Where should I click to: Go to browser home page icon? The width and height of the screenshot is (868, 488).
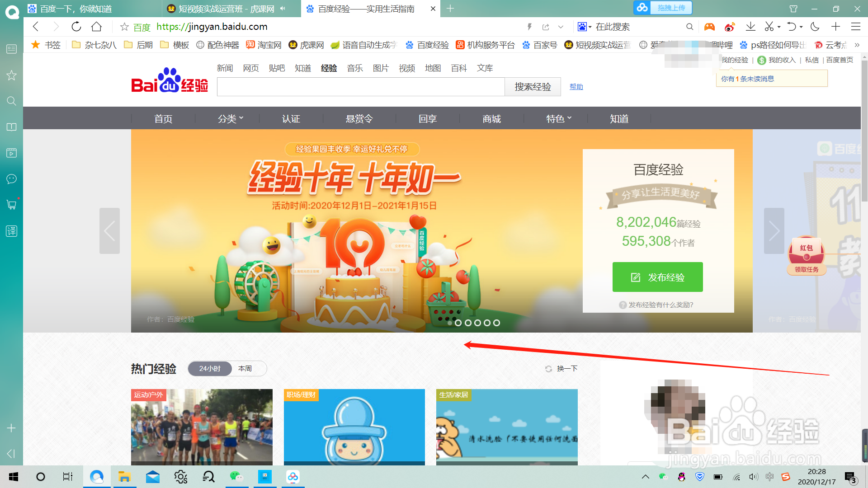tap(96, 27)
